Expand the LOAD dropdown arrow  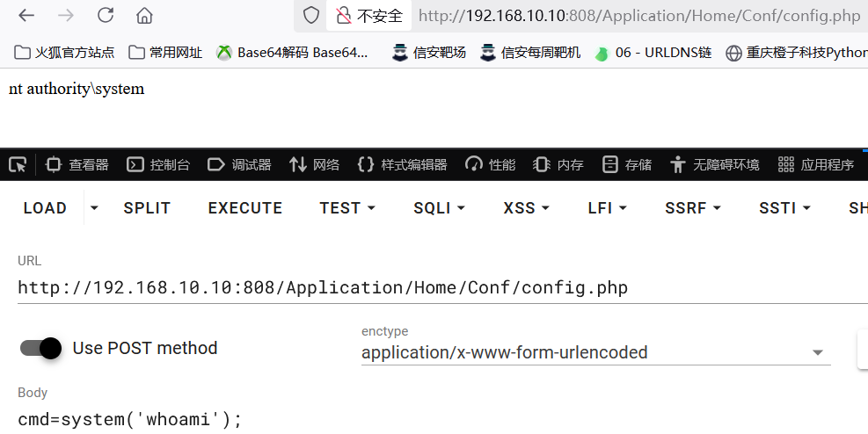[94, 208]
